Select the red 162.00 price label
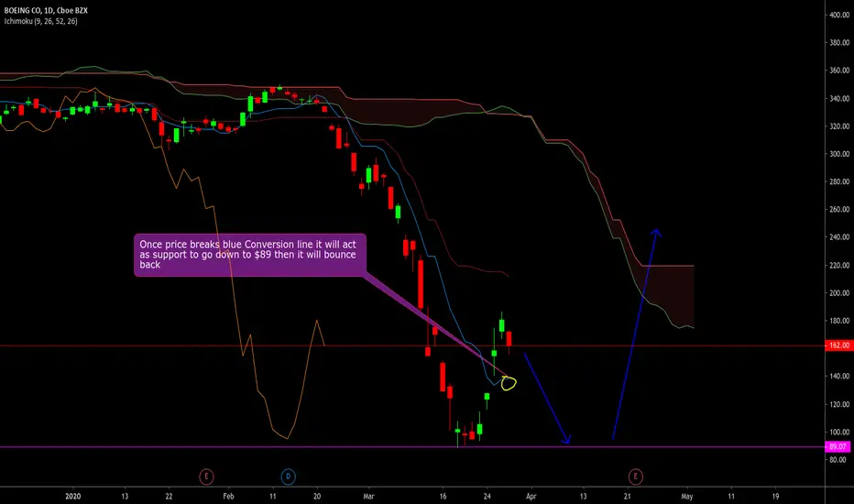Viewport: 854px width, 504px height. click(x=839, y=345)
